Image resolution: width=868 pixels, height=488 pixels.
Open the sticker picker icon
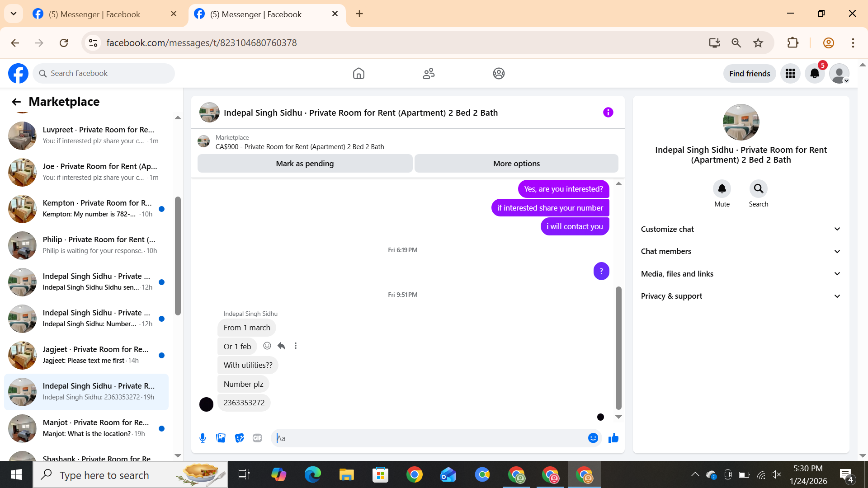(239, 438)
